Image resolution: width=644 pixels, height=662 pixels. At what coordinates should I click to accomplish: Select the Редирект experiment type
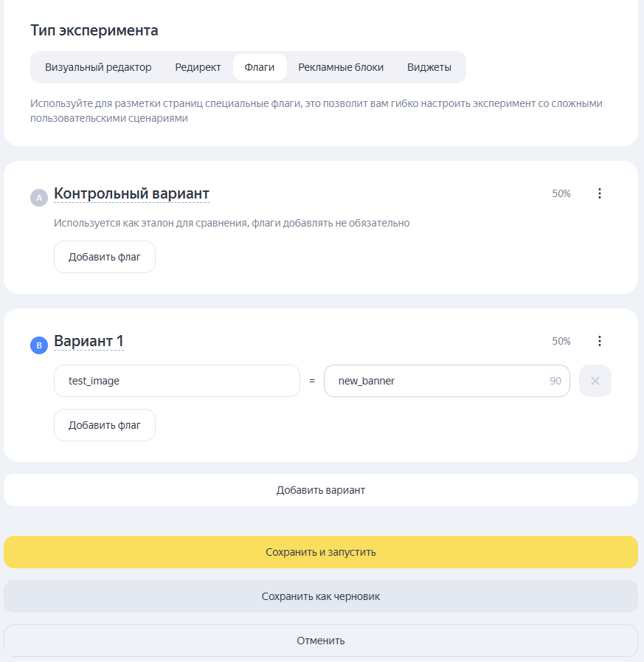[x=198, y=67]
